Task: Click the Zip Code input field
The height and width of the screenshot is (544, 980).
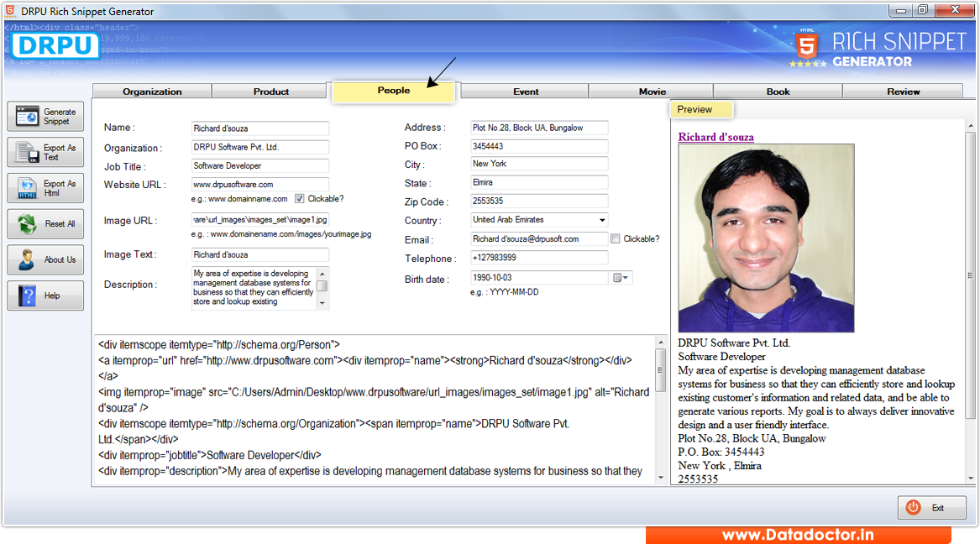Action: coord(539,201)
